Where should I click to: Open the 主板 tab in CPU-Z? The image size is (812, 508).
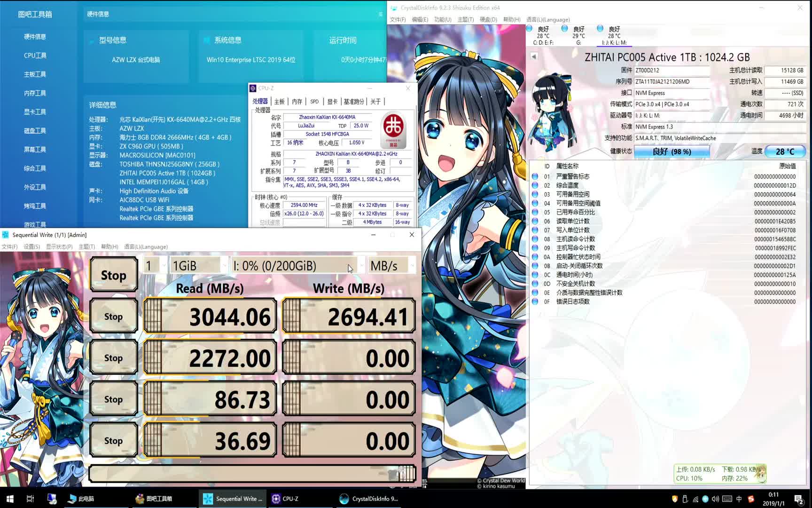point(280,102)
